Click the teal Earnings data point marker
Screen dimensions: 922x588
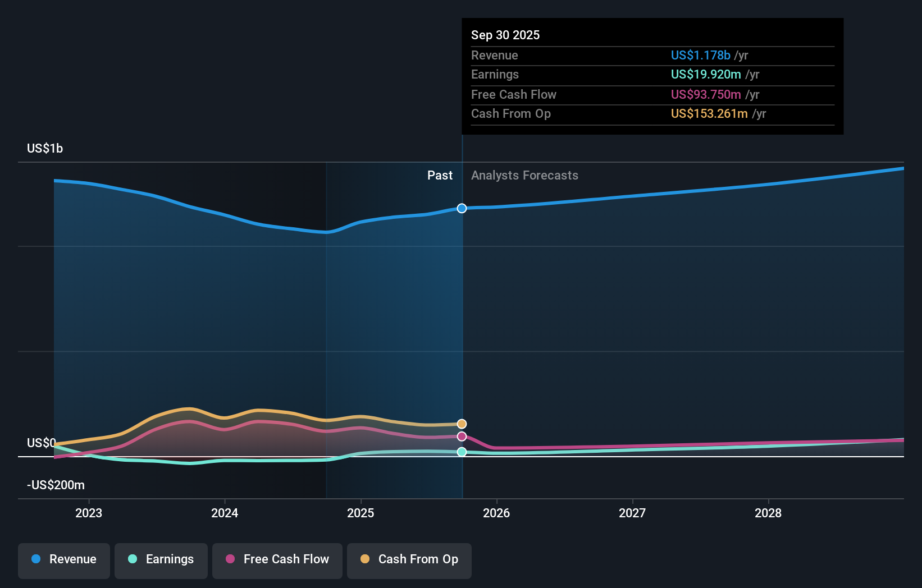pos(462,452)
